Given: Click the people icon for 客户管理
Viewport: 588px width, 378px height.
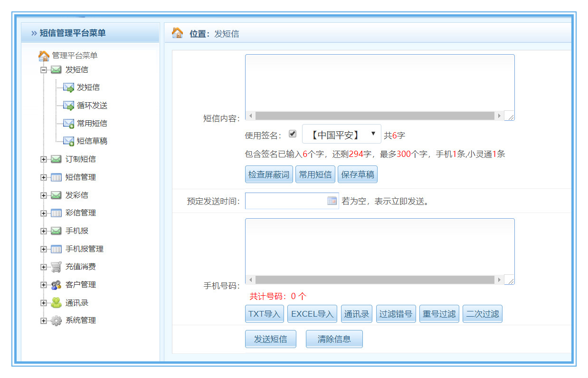Looking at the screenshot, I should tap(56, 285).
